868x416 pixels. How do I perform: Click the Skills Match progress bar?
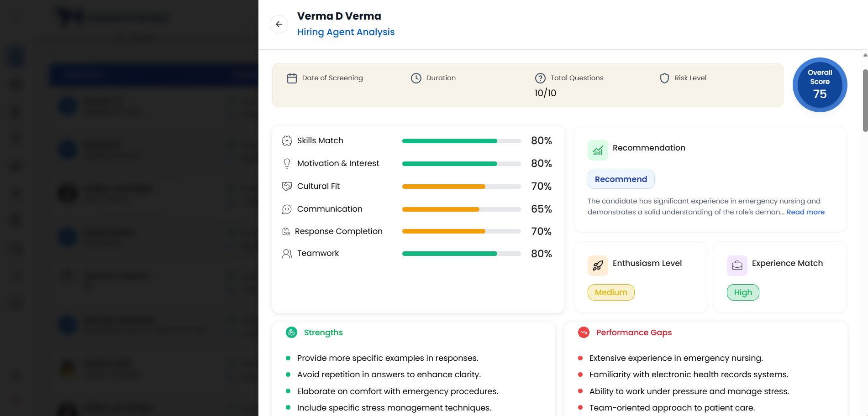461,141
